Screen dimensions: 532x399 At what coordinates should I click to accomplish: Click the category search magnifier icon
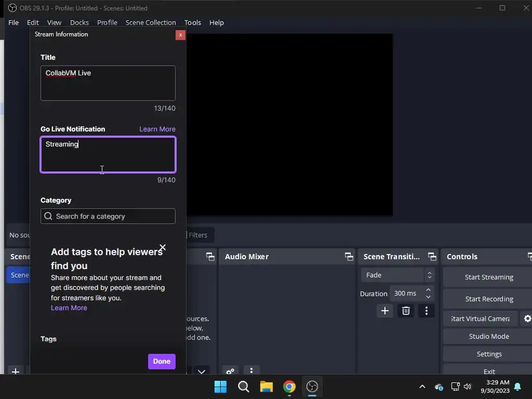point(48,216)
